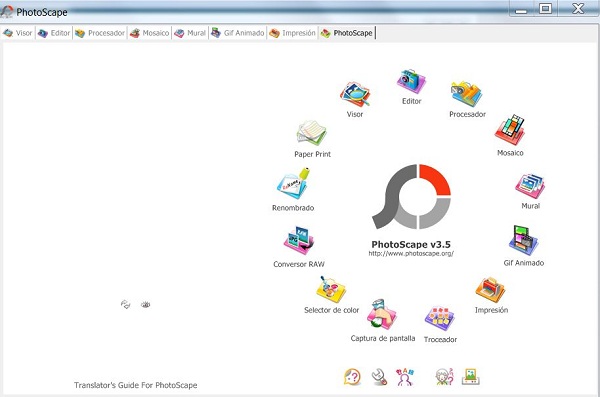Viewport: 600px width, 397px height.
Task: Close the PhotoScape window
Action: coord(578,8)
